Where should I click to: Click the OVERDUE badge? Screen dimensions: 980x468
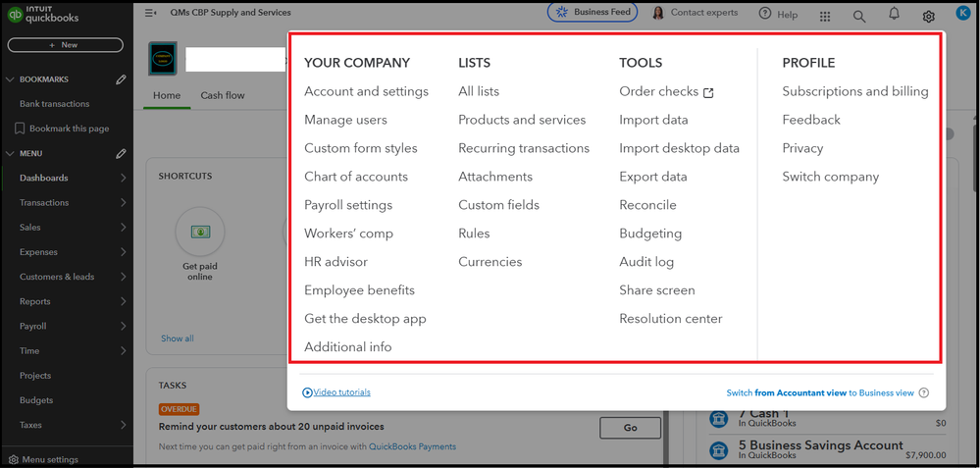click(x=179, y=409)
